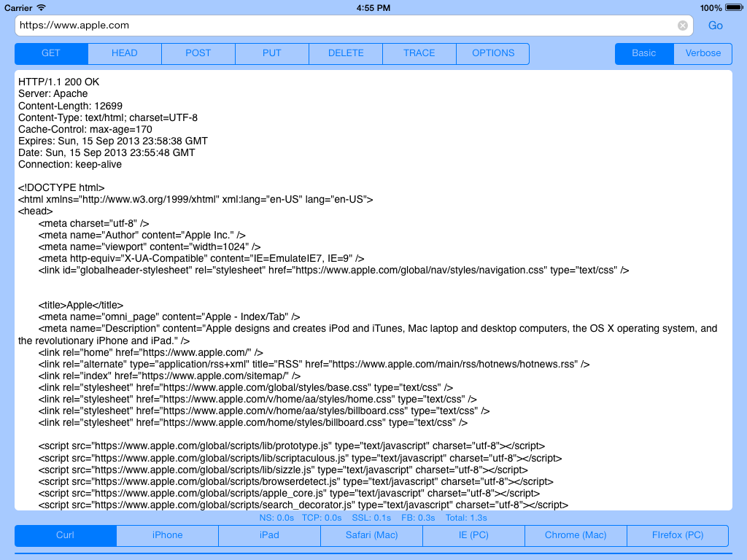Select the PUT method
This screenshot has height=560, width=747.
[x=272, y=53]
